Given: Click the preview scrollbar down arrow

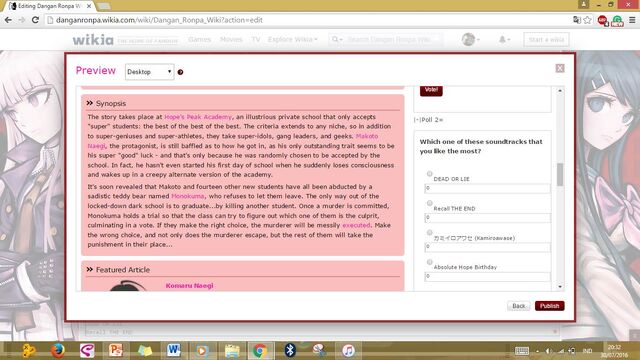Looking at the screenshot, I should [x=560, y=287].
